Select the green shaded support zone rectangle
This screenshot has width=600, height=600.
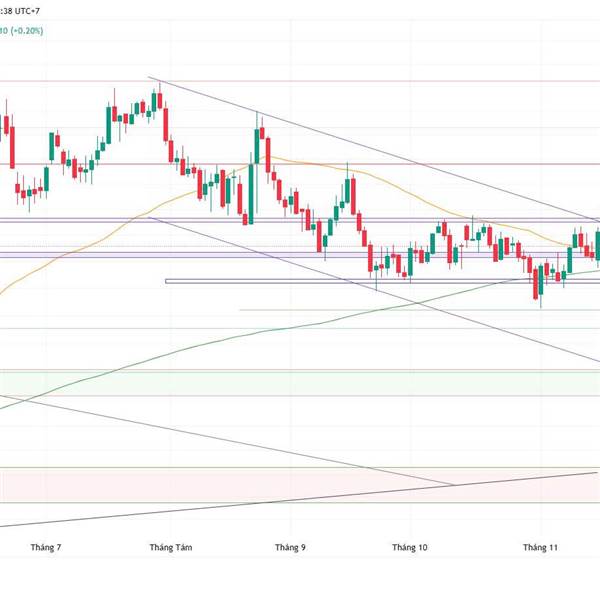coord(300,383)
